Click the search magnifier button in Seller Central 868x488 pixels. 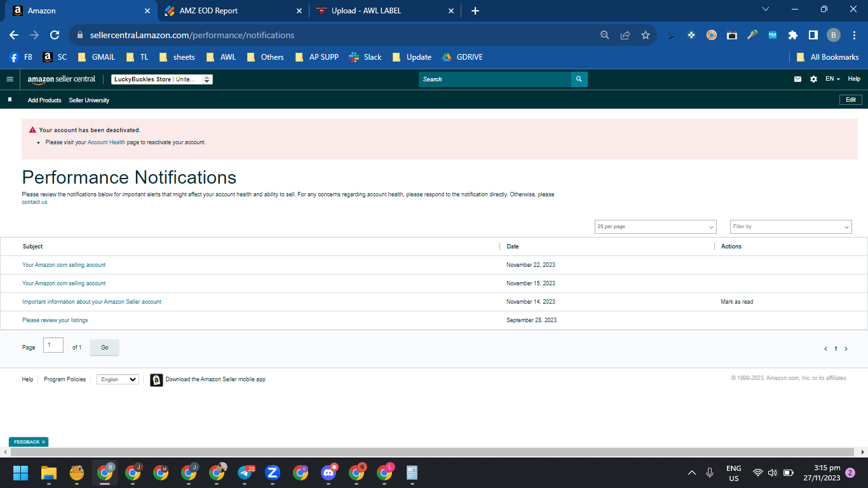pyautogui.click(x=579, y=79)
